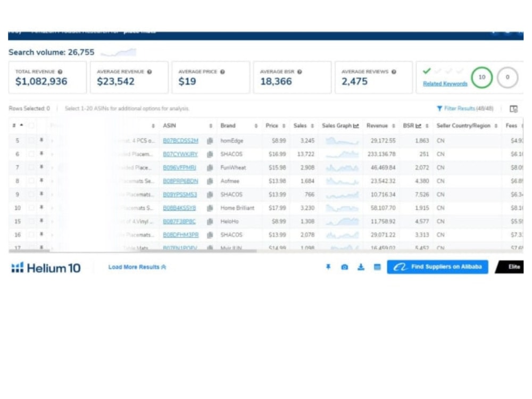Click the Sales Graph column header
The image size is (532, 399).
coord(340,126)
